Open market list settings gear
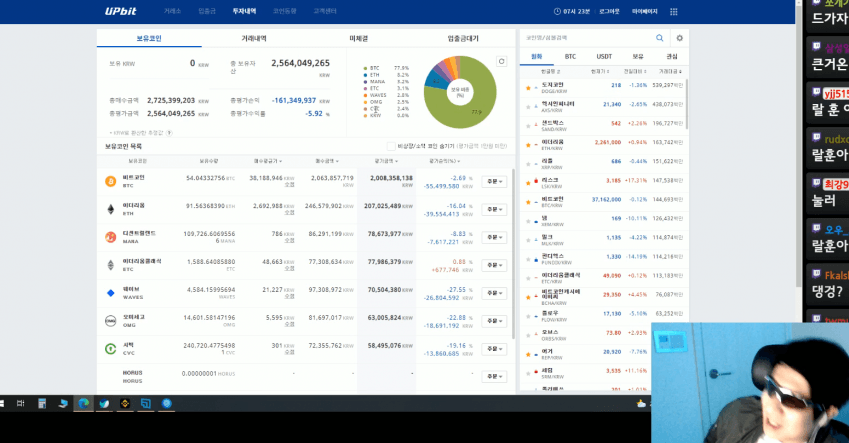The image size is (849, 443). click(680, 38)
